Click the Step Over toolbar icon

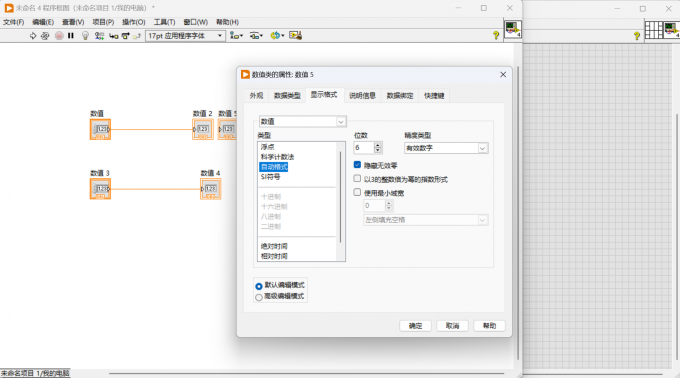point(125,36)
